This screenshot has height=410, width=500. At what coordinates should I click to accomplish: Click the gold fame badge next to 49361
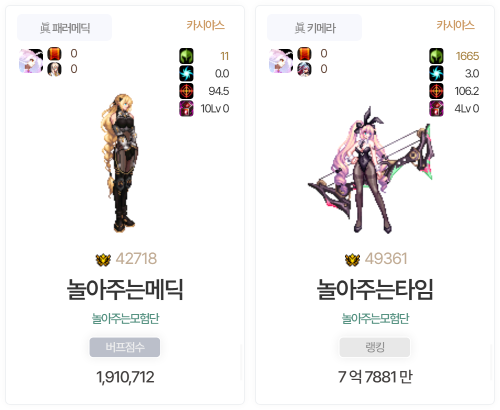coord(353,260)
